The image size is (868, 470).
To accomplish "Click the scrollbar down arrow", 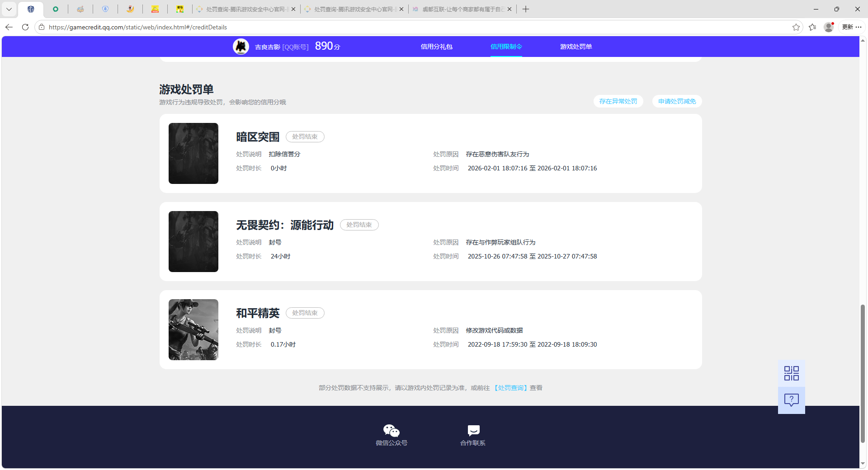I will click(x=863, y=463).
